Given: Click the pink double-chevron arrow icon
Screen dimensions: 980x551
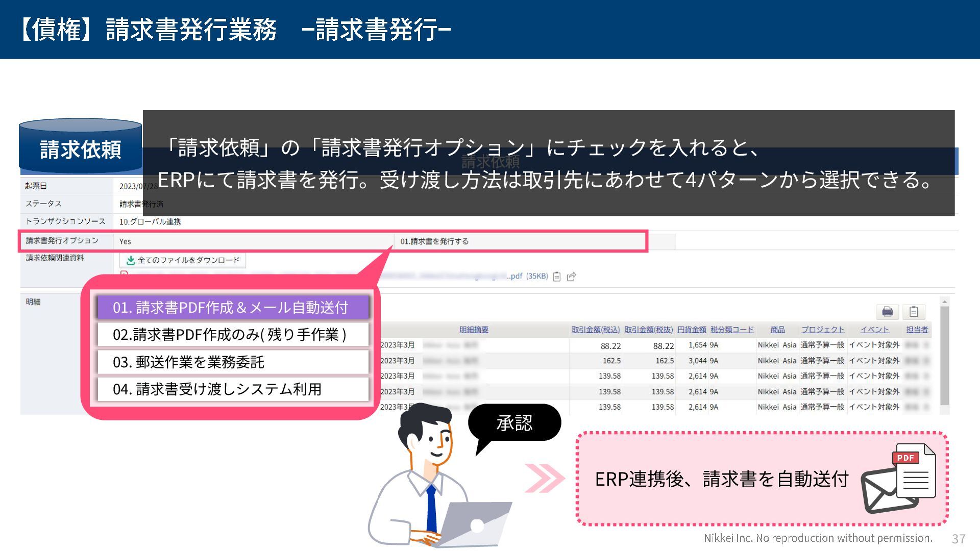Looking at the screenshot, I should 545,478.
